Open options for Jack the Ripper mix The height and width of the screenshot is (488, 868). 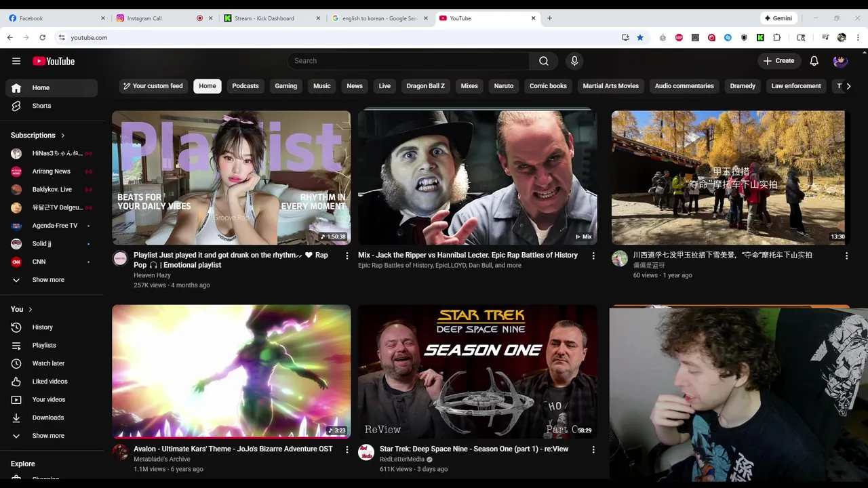click(x=593, y=256)
